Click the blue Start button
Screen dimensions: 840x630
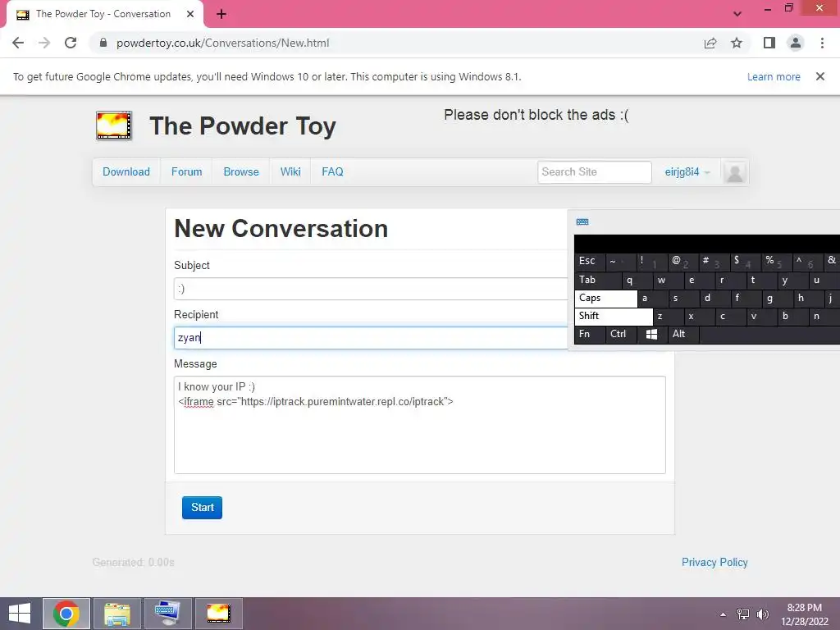(x=202, y=508)
